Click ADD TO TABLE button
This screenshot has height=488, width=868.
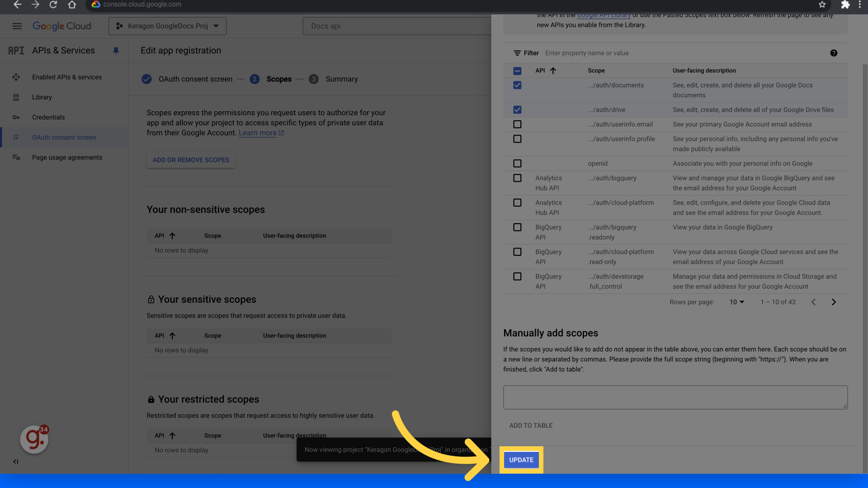click(531, 426)
